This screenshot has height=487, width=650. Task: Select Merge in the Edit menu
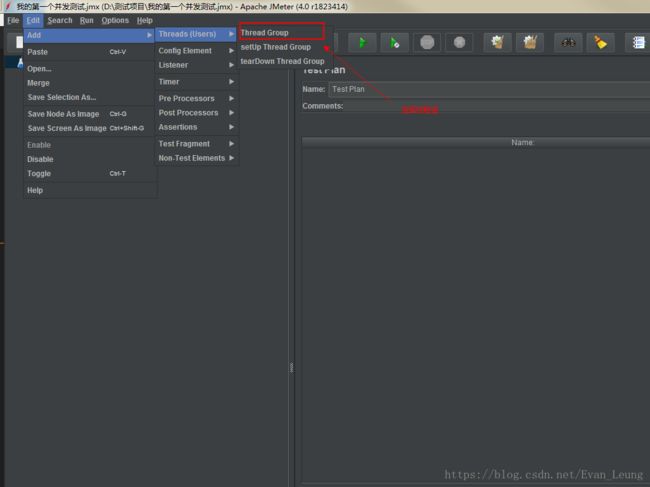coord(89,83)
